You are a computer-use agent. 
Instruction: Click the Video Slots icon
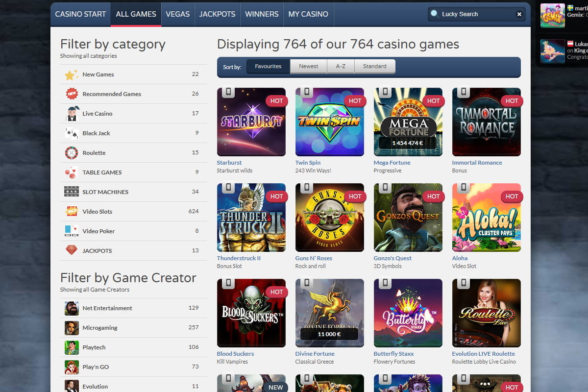pyautogui.click(x=72, y=211)
